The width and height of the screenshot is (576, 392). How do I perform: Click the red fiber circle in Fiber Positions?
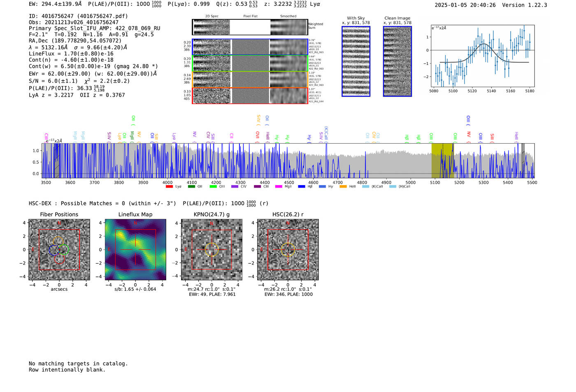coord(60,259)
